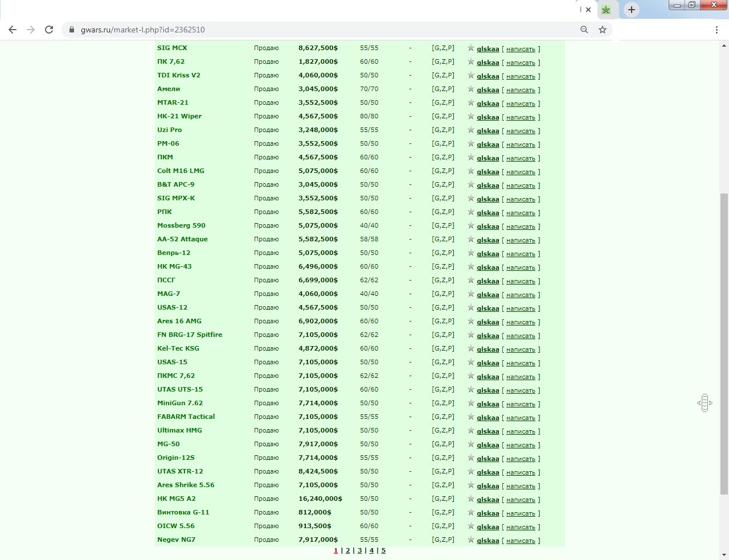Click the star icon in MiniGun 7.62 row
Viewport: 729px width, 560px height.
[471, 403]
